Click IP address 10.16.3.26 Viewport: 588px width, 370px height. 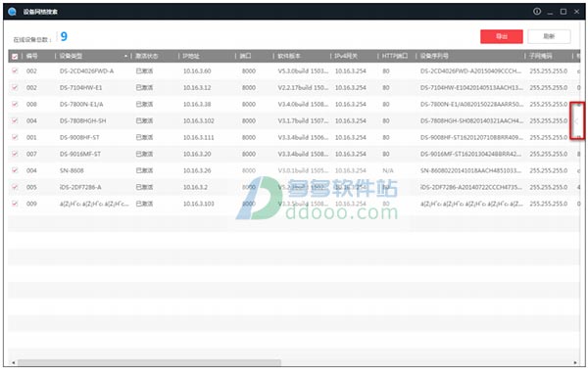tap(197, 170)
